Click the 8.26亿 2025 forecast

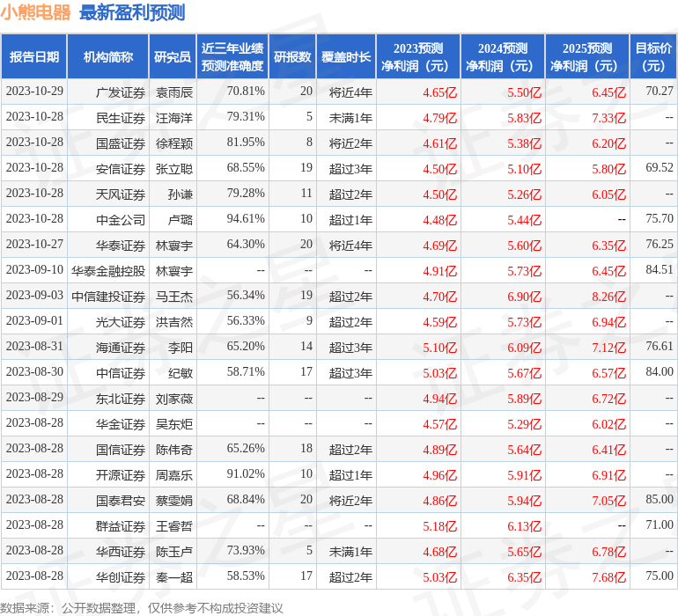pyautogui.click(x=608, y=296)
